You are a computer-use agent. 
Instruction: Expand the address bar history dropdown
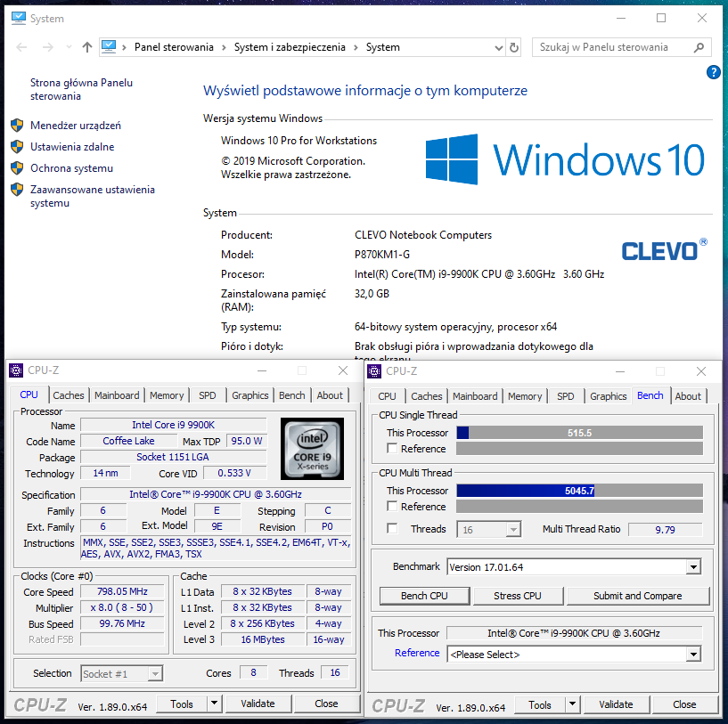pos(499,47)
